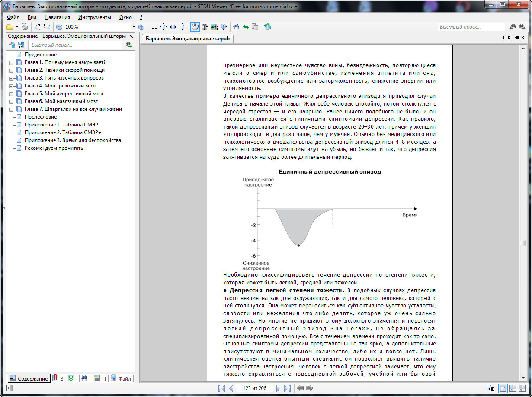The image size is (532, 397).
Task: Toggle two-page facing layout mode
Action: click(x=513, y=388)
